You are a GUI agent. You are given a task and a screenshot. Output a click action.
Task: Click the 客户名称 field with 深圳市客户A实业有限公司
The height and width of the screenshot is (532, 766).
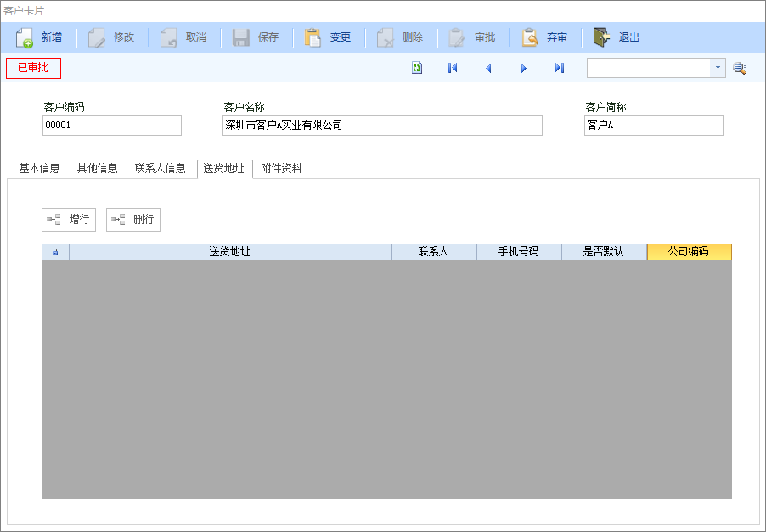382,126
